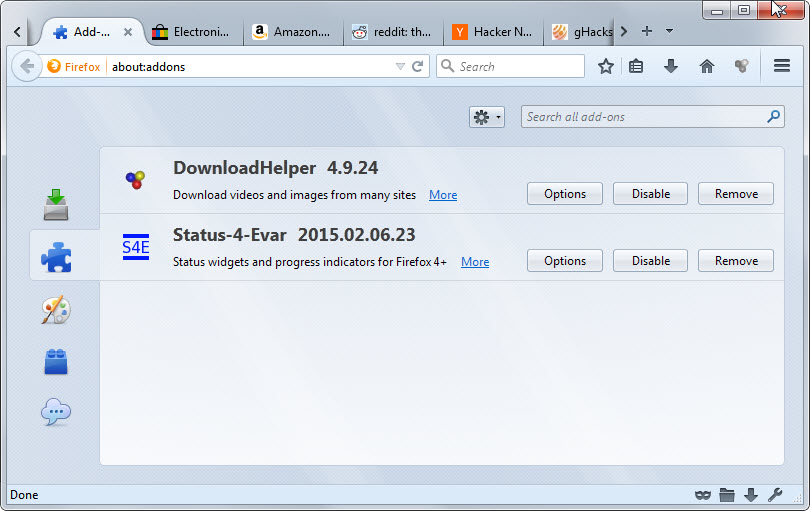This screenshot has width=810, height=511.
Task: Open the URL bar history dropdown
Action: click(400, 66)
